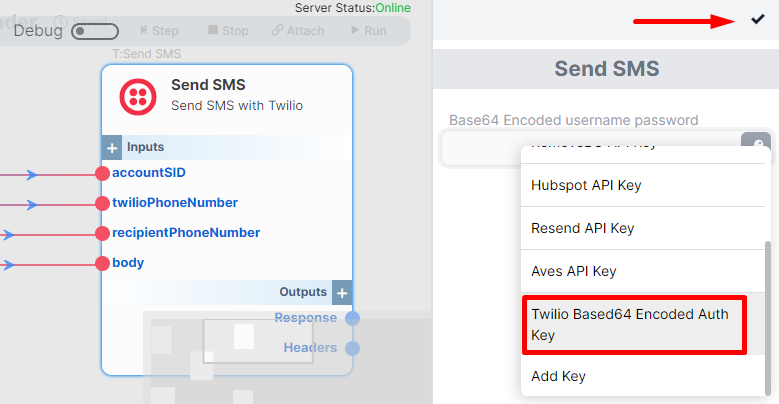Image resolution: width=779 pixels, height=404 pixels.
Task: Click the key dropdown list scrollbar
Action: tap(768, 317)
